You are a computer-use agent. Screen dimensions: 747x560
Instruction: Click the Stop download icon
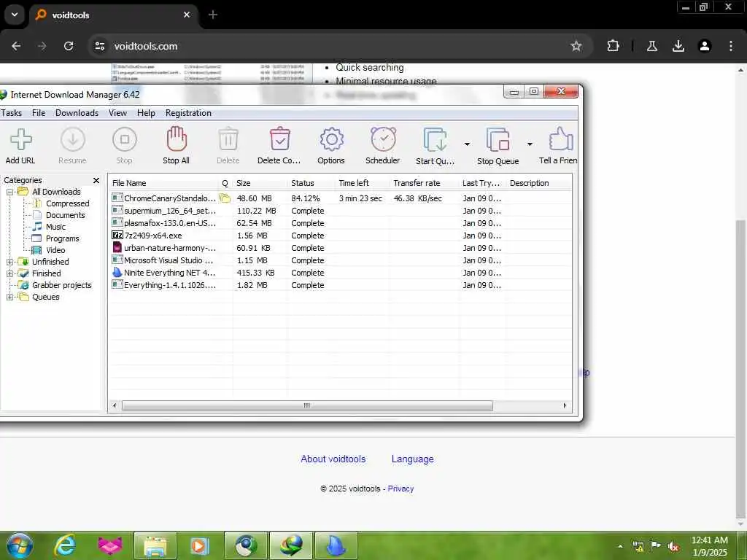click(x=124, y=139)
